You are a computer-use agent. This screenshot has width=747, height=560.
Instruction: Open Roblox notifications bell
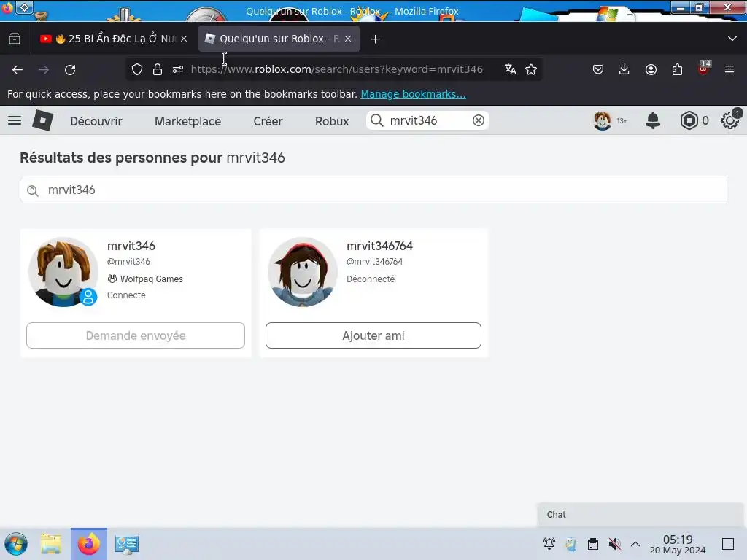pyautogui.click(x=653, y=120)
